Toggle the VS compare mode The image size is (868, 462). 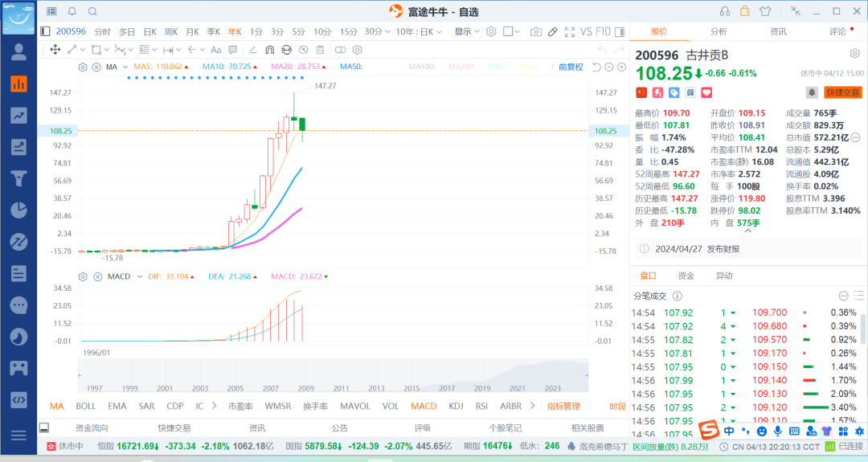586,31
